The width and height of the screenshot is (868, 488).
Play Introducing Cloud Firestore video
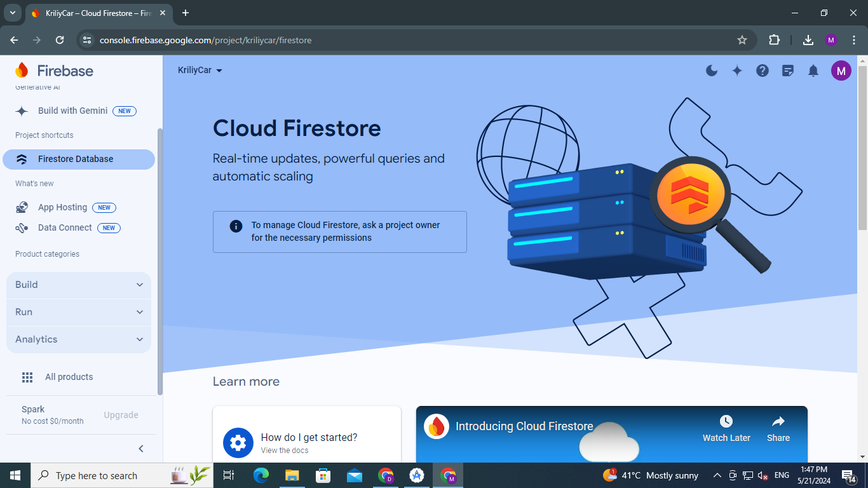pos(611,435)
